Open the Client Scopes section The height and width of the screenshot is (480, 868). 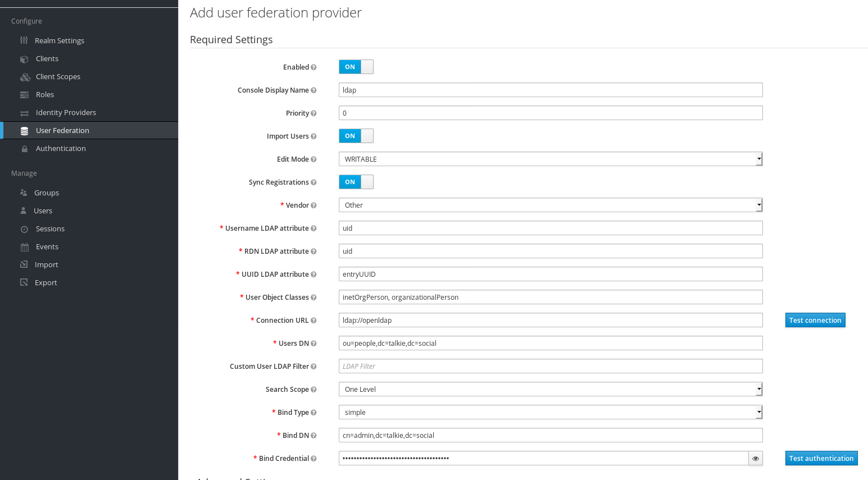tap(58, 76)
